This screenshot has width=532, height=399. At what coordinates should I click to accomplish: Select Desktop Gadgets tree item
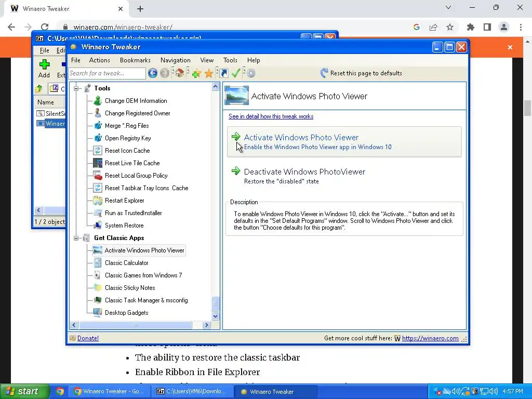[127, 313]
